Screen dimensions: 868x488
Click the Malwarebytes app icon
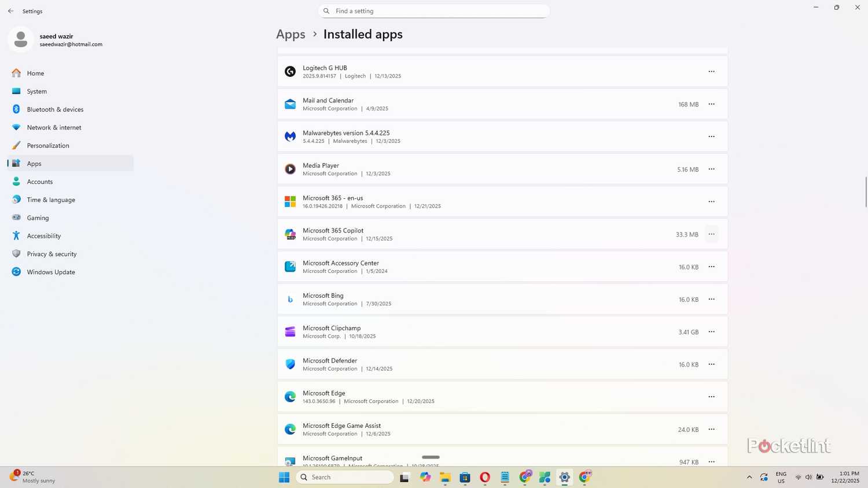290,136
